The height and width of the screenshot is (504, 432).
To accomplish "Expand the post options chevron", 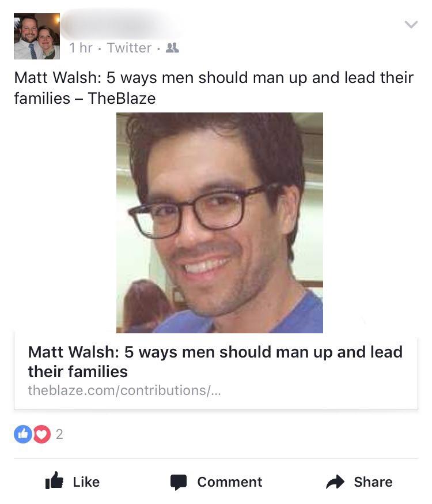I will pos(411,24).
